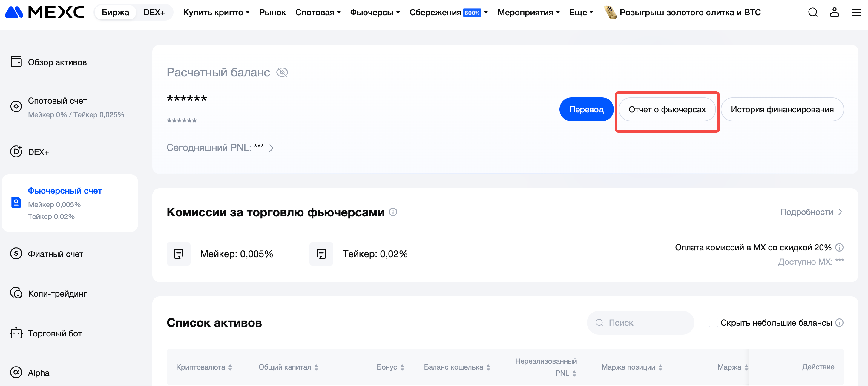Expand the Мероприятия dropdown menu

528,13
